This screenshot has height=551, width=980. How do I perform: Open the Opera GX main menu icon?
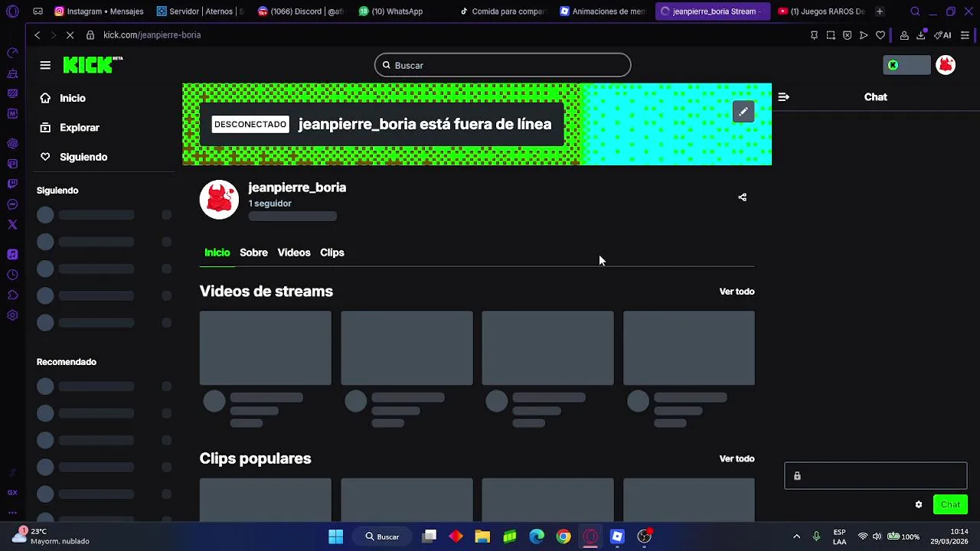(x=12, y=11)
